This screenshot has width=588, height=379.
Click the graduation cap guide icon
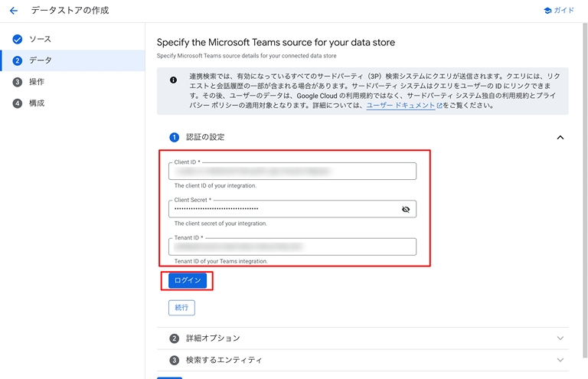547,11
